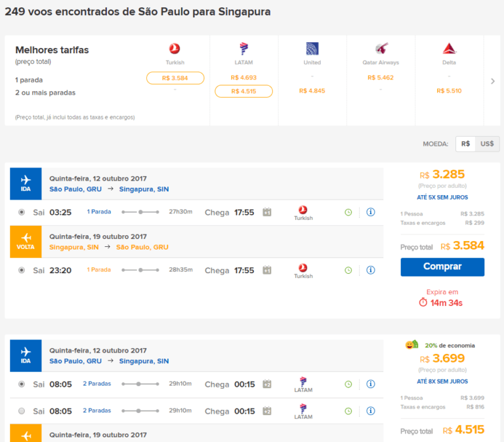Image resolution: width=504 pixels, height=442 pixels.
Task: Click calendar +1 day icon for 03:25 flight
Action: 267,212
